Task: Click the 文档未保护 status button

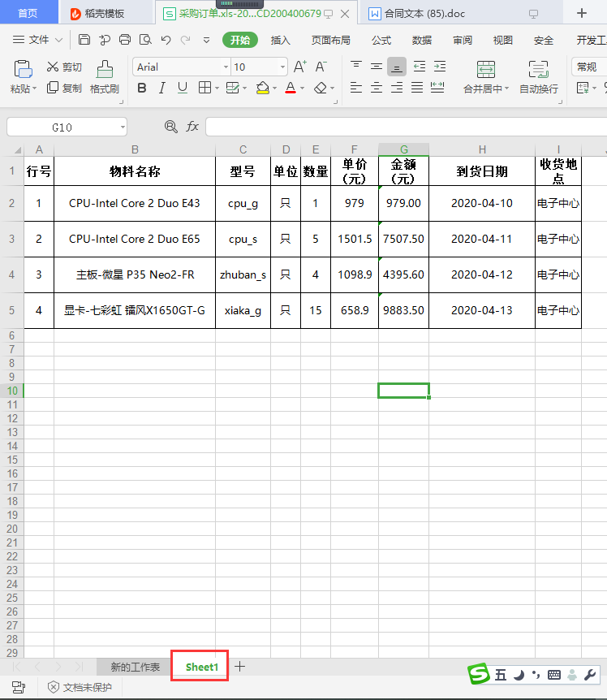Action: [x=80, y=687]
